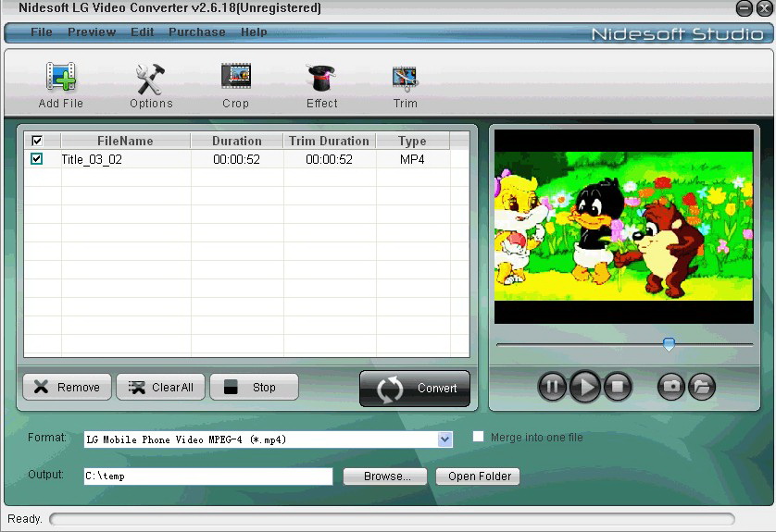Click the video preview frame

tap(623, 227)
